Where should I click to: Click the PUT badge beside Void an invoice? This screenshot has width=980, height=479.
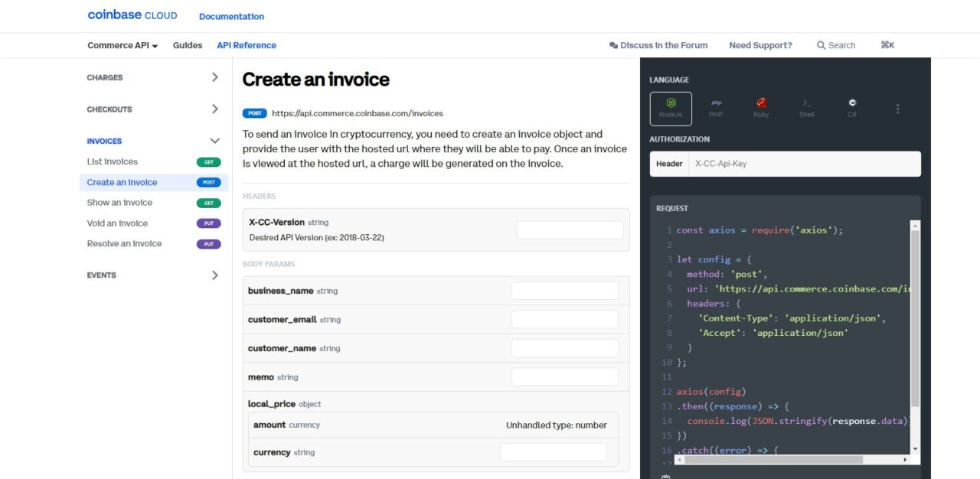[208, 223]
